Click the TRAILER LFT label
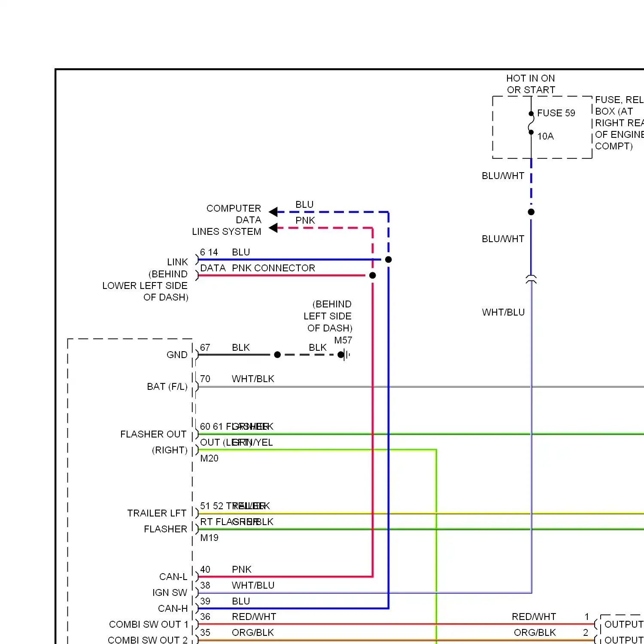The height and width of the screenshot is (644, 644). tap(157, 513)
